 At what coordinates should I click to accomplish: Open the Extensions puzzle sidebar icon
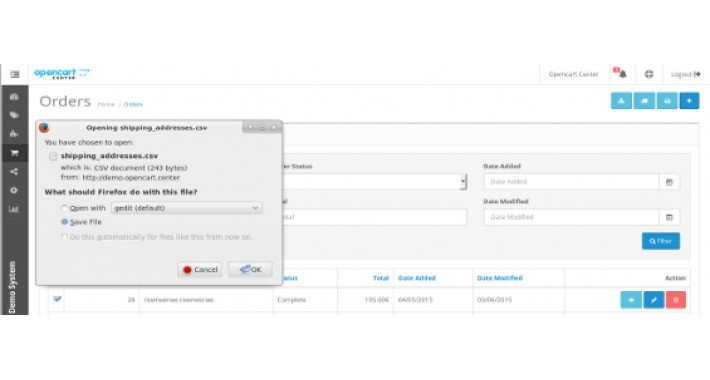pos(14,134)
